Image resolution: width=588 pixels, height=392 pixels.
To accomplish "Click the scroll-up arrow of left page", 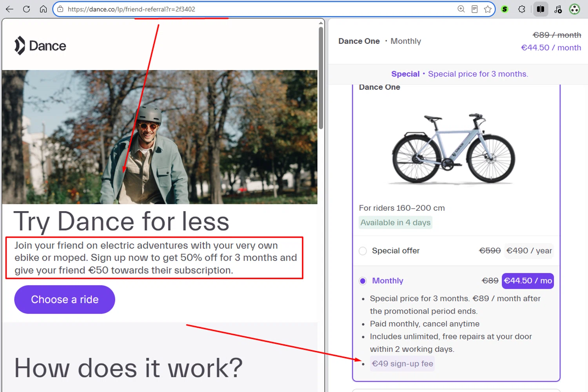I will [321, 23].
